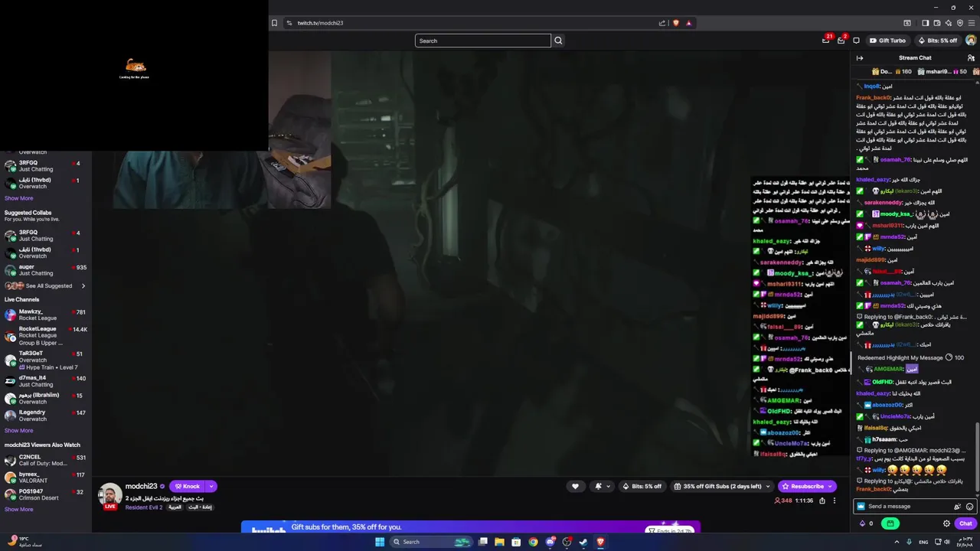Screen dimensions: 980x551
Task: Open byreex_ VALORANT channel
Action: [46, 478]
